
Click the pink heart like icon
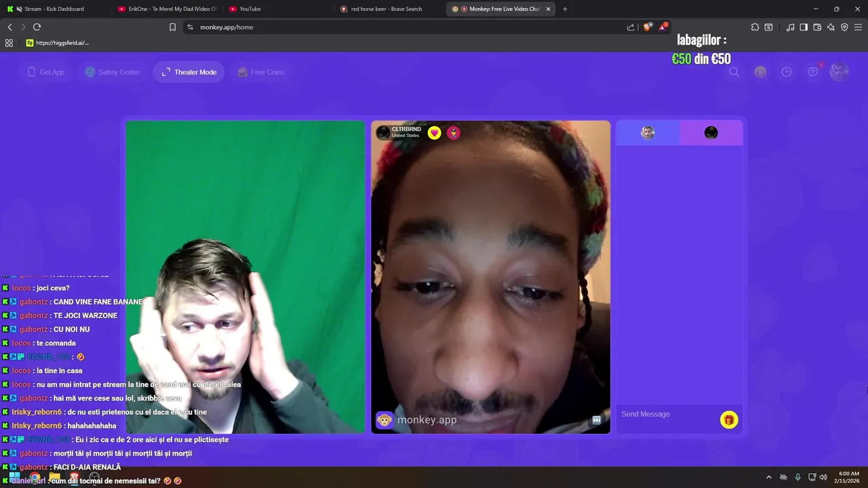[x=435, y=133]
